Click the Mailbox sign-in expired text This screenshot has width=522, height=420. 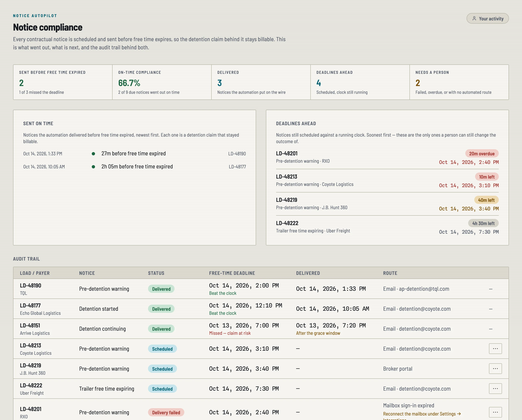[408, 405]
